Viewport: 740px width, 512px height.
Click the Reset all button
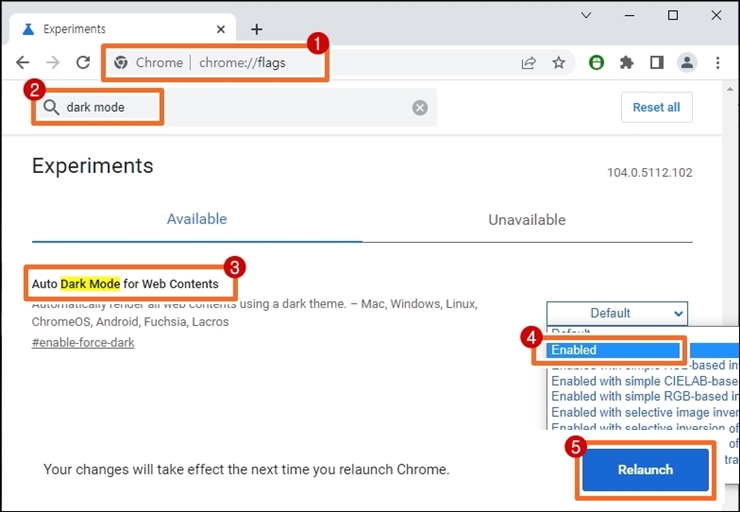656,107
